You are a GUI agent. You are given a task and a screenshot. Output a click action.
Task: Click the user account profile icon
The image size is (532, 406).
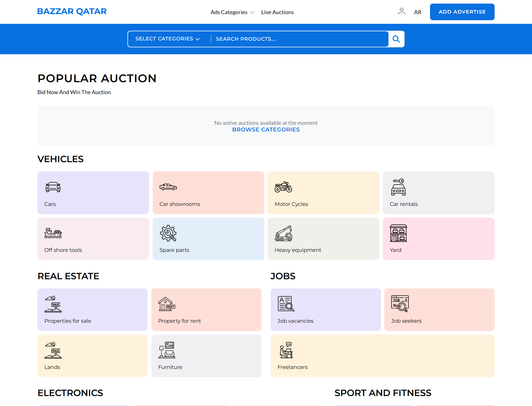(401, 11)
